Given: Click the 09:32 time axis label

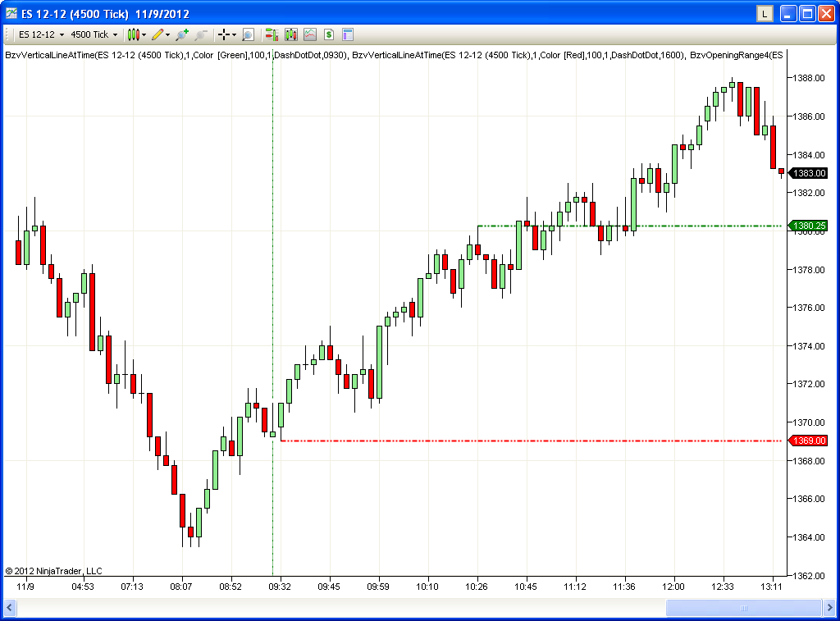Looking at the screenshot, I should pos(280,587).
